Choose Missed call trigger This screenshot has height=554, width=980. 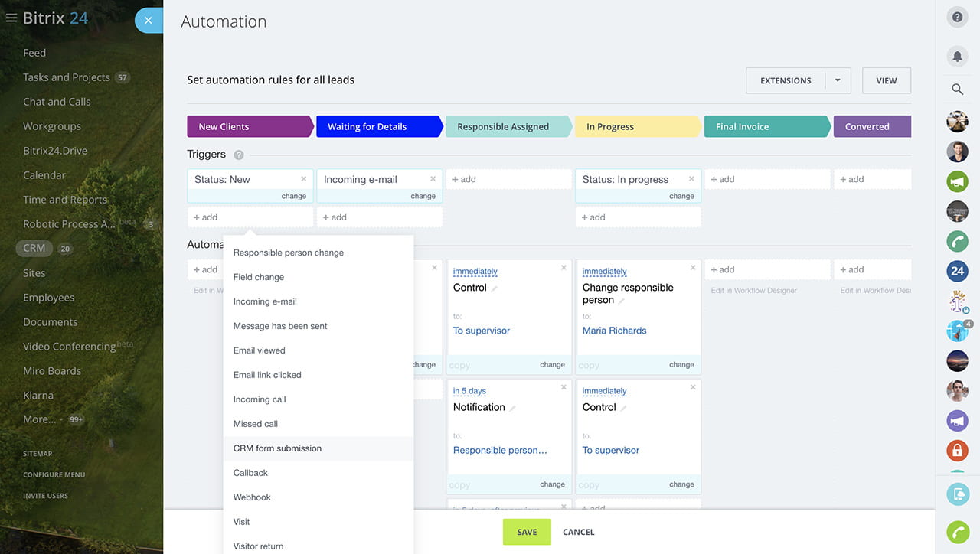click(318, 424)
